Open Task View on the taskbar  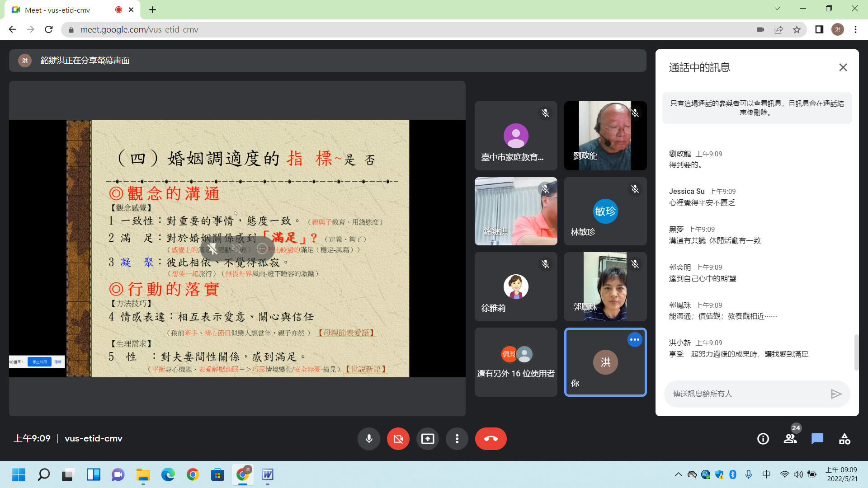(x=68, y=474)
